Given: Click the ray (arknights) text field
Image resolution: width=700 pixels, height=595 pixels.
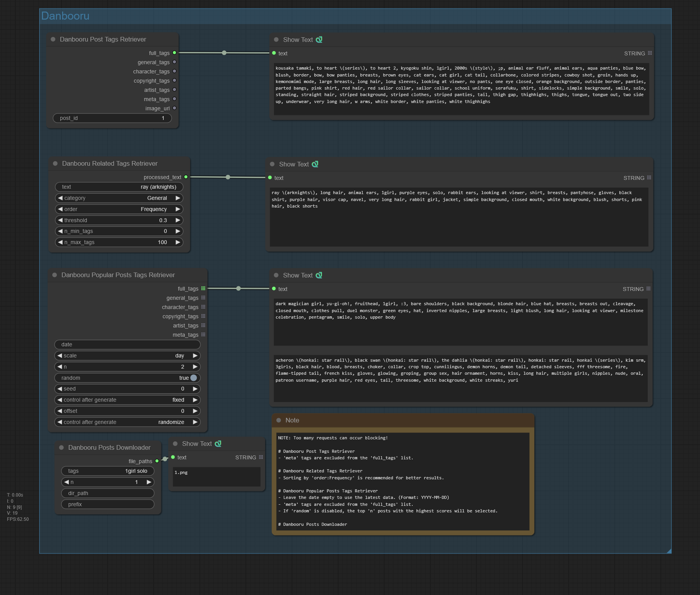Looking at the screenshot, I should [119, 187].
